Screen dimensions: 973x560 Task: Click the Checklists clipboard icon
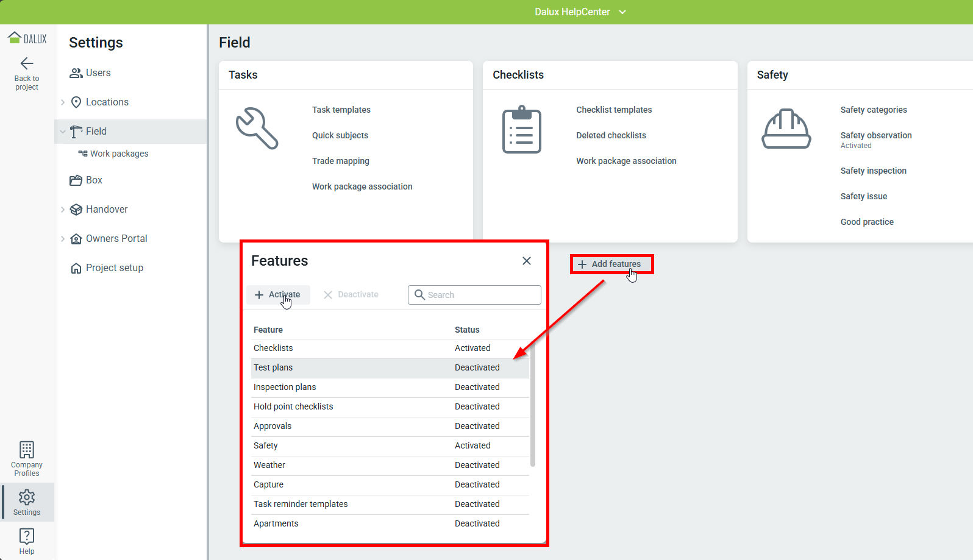(x=521, y=130)
